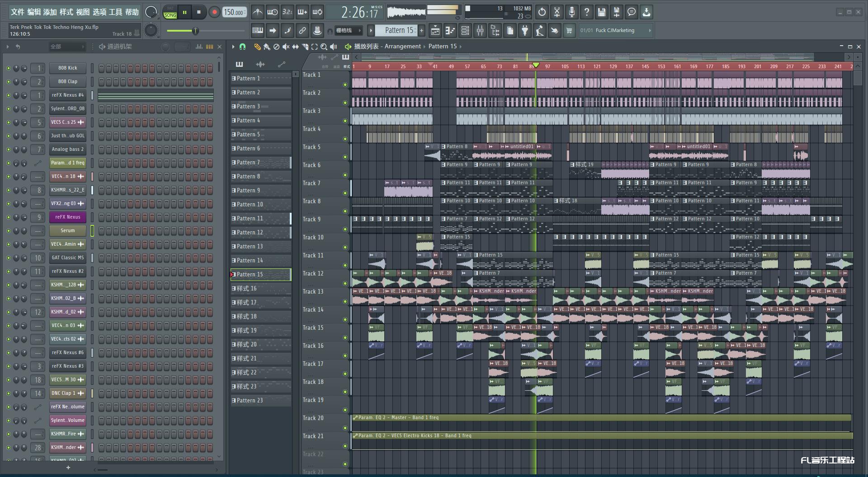Toggle the metronome icon
The width and height of the screenshot is (868, 477).
coord(257,12)
